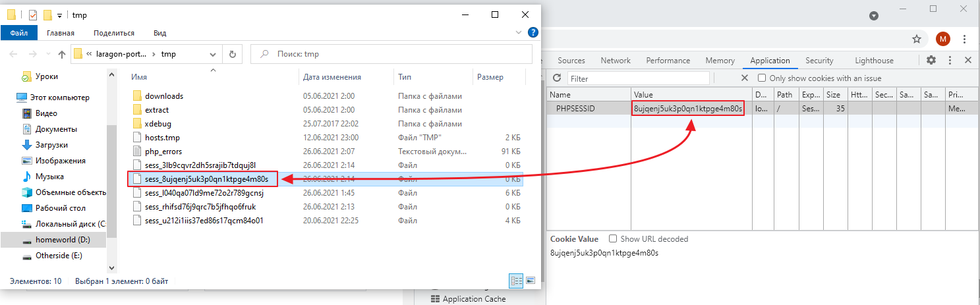This screenshot has height=305, width=980.
Task: Expand the address bar history dropdown
Action: click(214, 54)
